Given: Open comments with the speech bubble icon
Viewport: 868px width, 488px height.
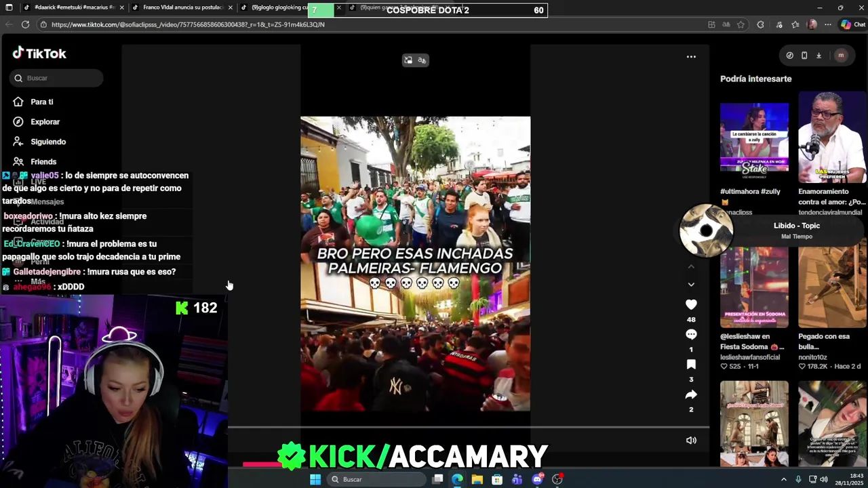Looking at the screenshot, I should tap(691, 335).
